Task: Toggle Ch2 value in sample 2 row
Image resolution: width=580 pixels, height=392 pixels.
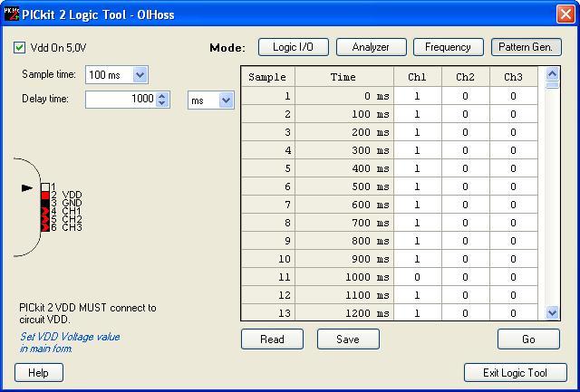Action: tap(465, 114)
